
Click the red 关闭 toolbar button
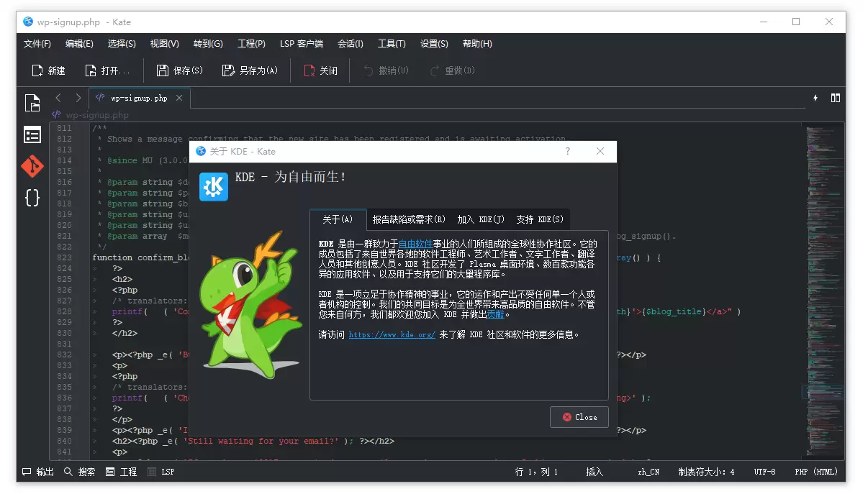(x=320, y=70)
